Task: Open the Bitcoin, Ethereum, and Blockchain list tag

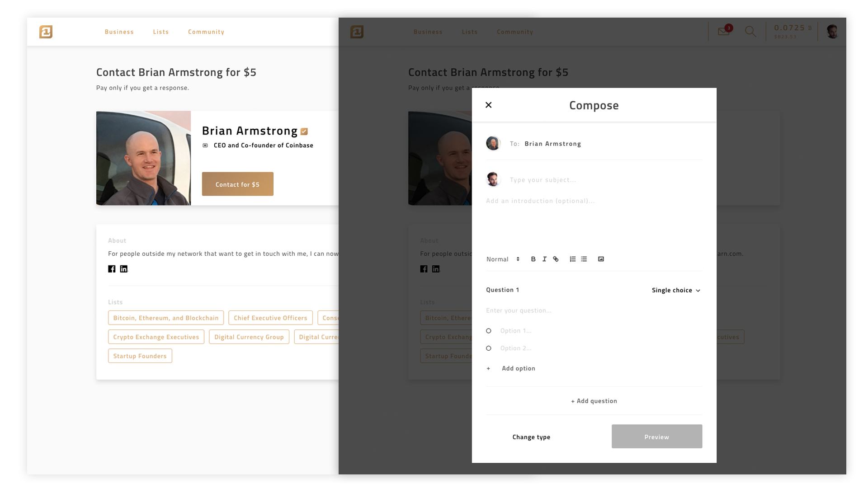Action: coord(166,318)
